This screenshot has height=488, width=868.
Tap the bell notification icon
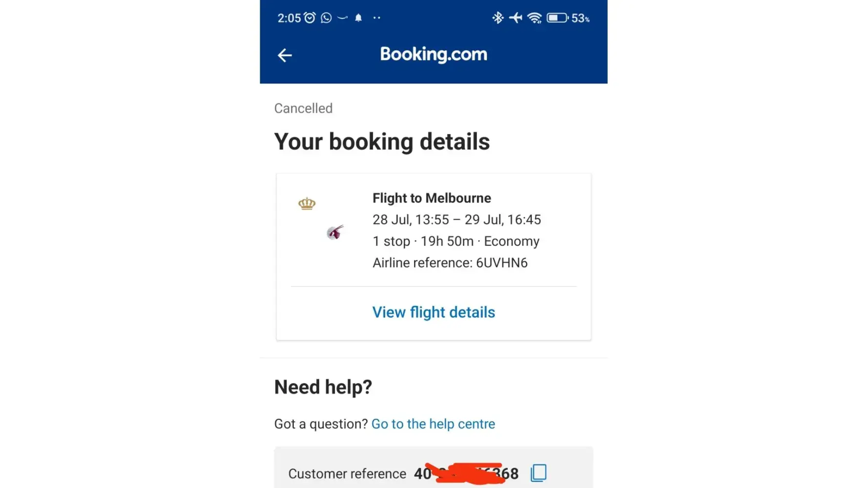(x=358, y=18)
